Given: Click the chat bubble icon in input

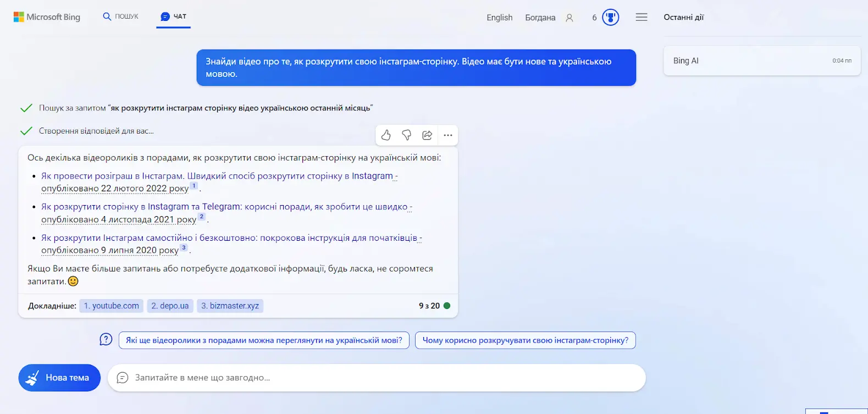Looking at the screenshot, I should point(123,378).
